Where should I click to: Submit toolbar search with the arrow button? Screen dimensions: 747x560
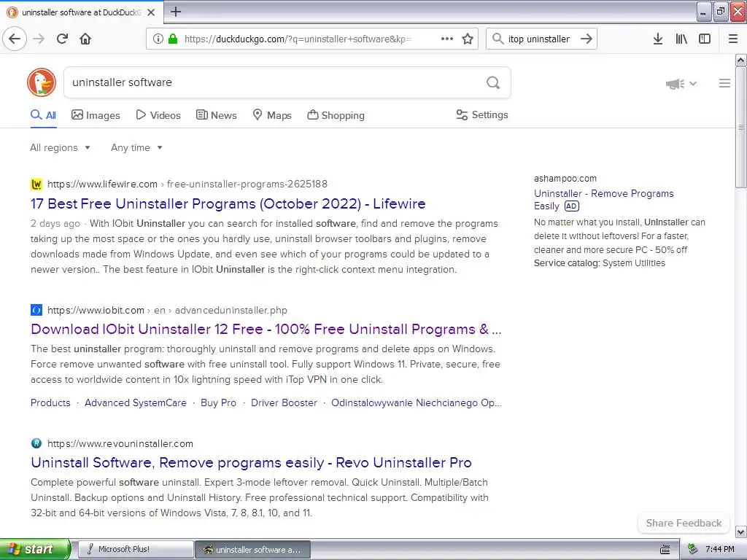(587, 39)
